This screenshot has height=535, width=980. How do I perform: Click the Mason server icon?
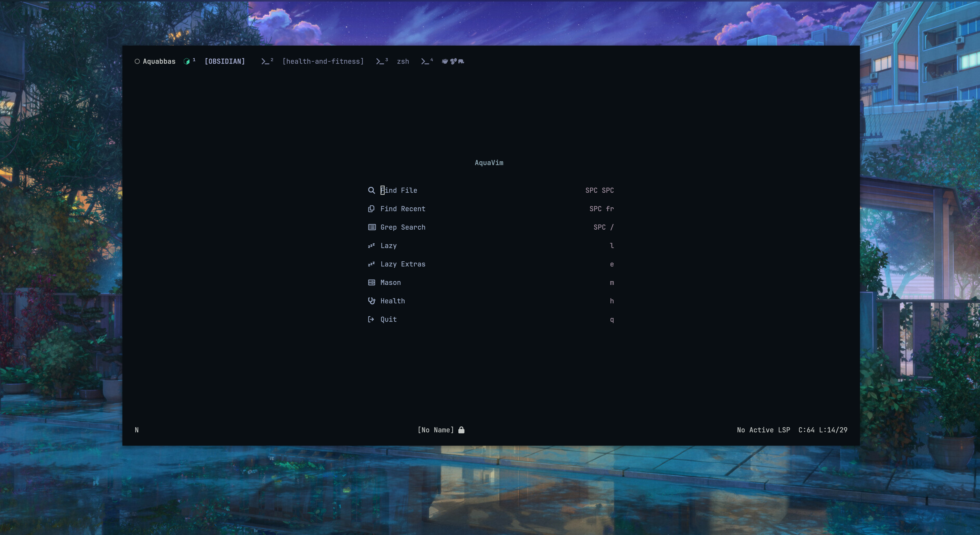371,282
